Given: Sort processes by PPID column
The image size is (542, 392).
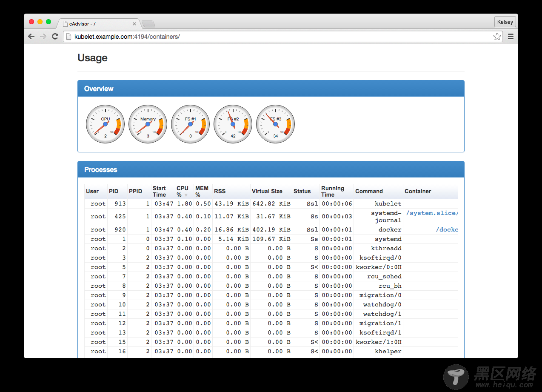Looking at the screenshot, I should pyautogui.click(x=139, y=192).
